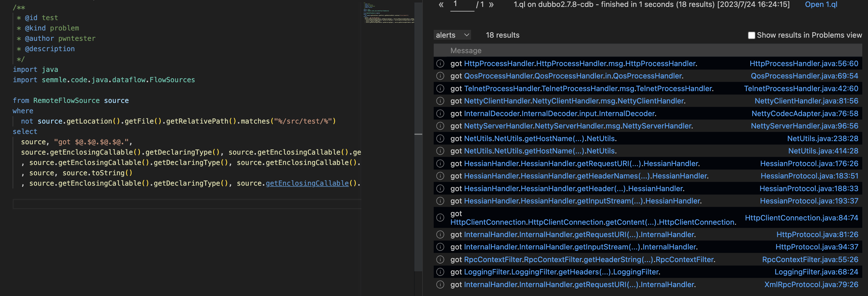Open location NetUtils.java:238:28

(823, 139)
